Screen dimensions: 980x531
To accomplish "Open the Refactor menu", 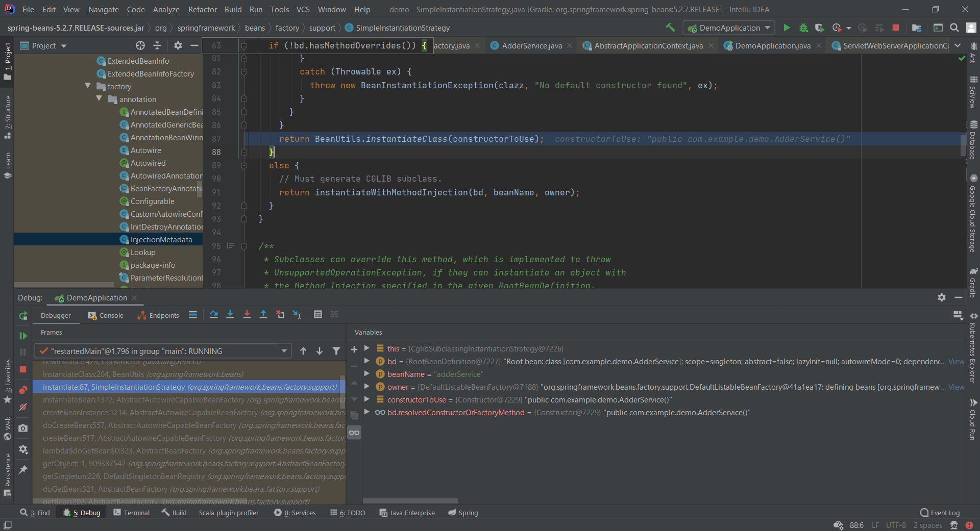I will [x=202, y=9].
